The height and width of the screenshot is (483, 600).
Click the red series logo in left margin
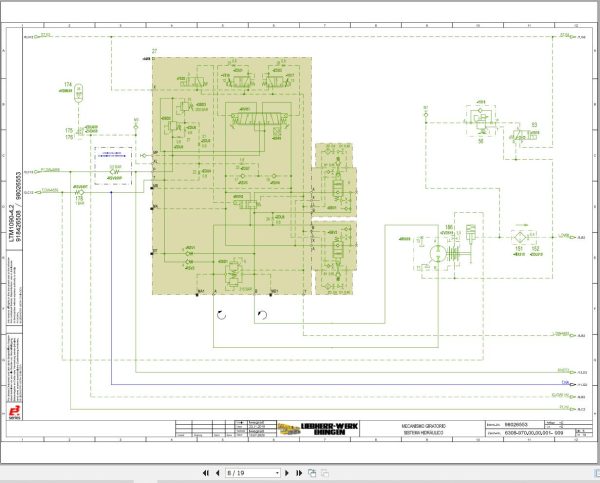(x=15, y=412)
